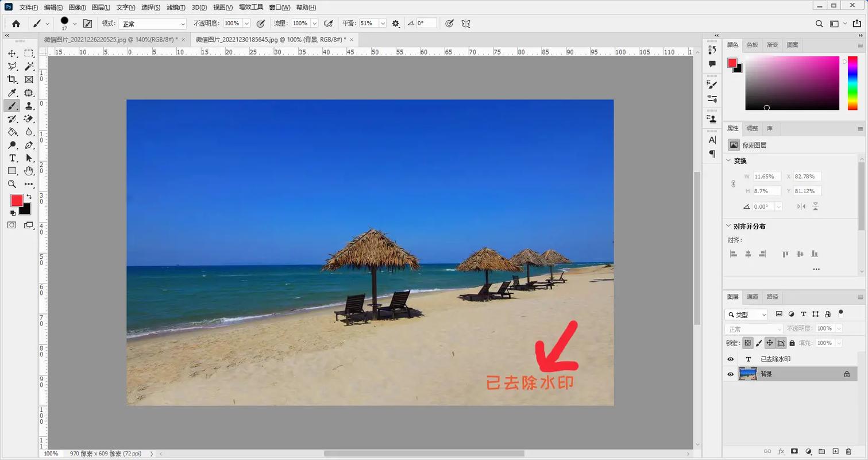The image size is (868, 460).
Task: Switch to the 通道 tab
Action: (753, 297)
